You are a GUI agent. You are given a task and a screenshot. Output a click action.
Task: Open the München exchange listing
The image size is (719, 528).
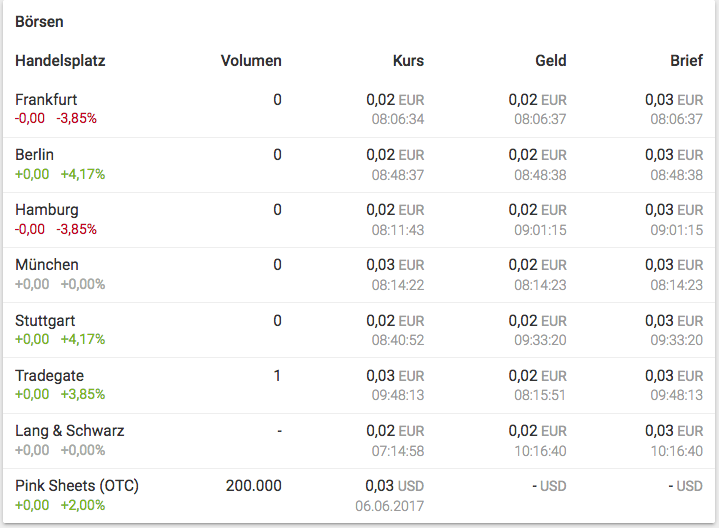[47, 265]
